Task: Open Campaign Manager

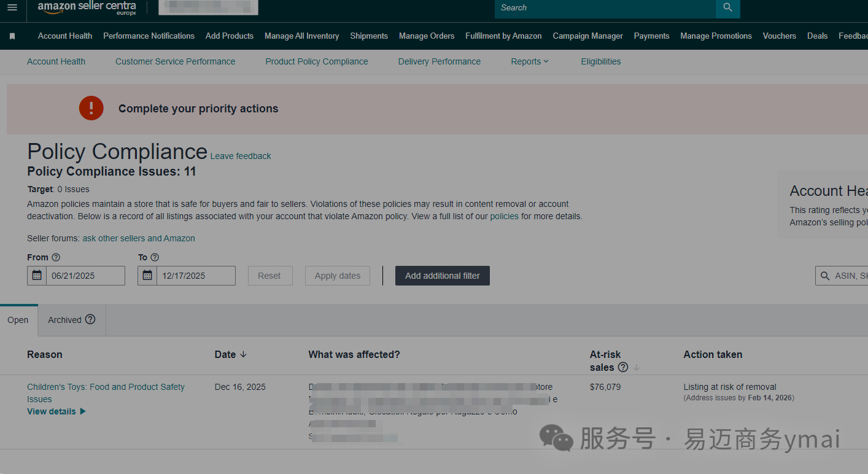Action: [587, 36]
